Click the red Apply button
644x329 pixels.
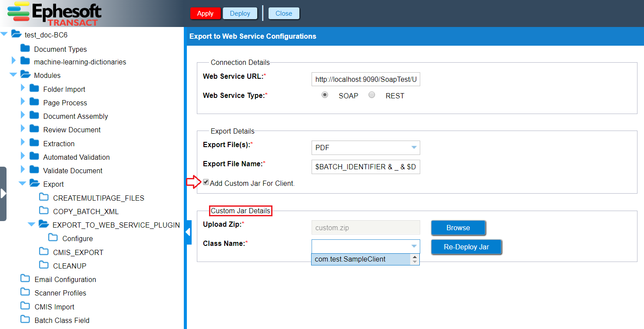tap(205, 13)
